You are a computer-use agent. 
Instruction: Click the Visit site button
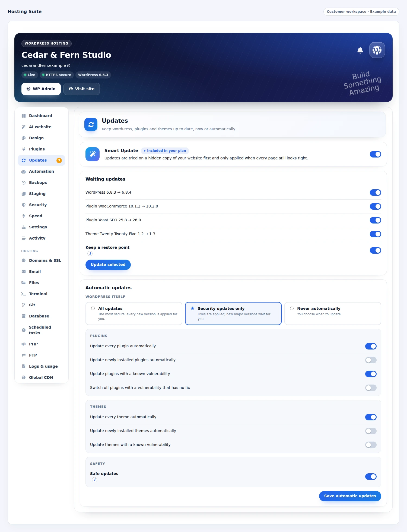pos(82,89)
